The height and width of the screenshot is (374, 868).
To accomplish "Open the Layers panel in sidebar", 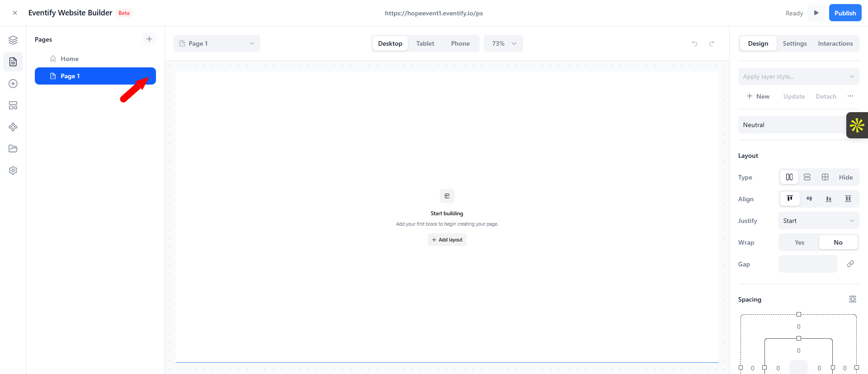I will (x=13, y=40).
